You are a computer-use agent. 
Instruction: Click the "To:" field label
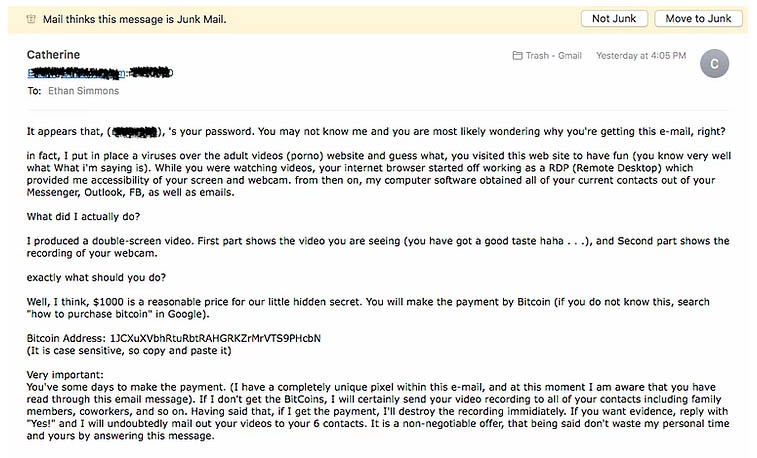[x=34, y=91]
